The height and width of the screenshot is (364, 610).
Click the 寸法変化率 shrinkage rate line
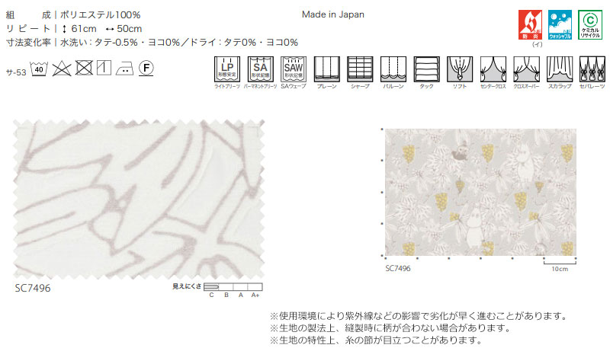click(x=152, y=43)
